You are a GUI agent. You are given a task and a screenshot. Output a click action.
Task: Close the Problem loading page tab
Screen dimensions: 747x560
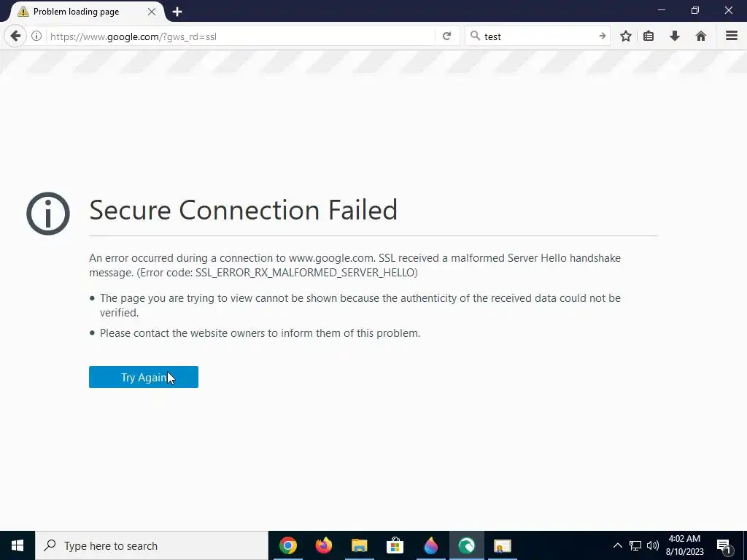[x=152, y=12]
